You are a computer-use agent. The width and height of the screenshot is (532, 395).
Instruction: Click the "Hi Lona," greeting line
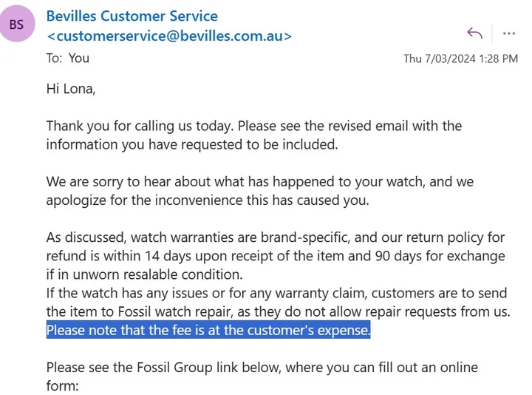pos(71,89)
